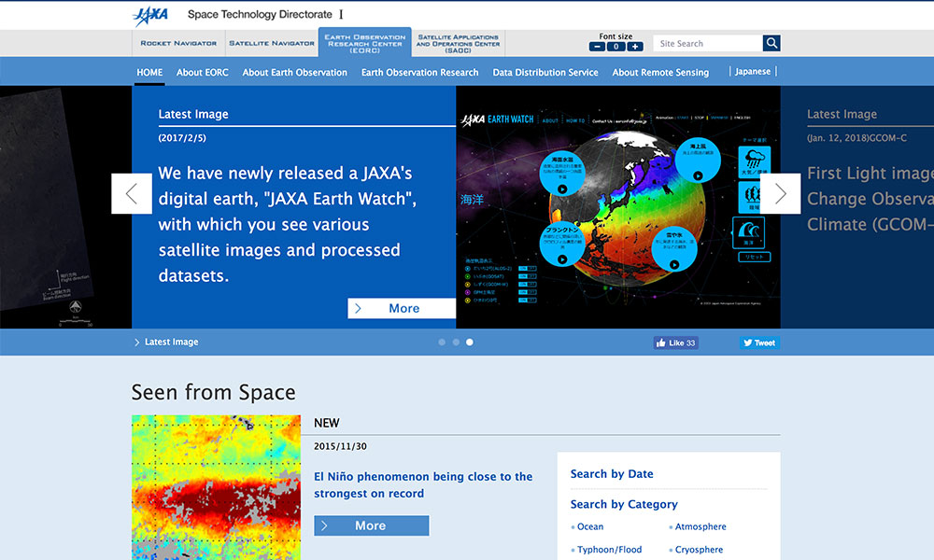Click More button under El Niño article

[x=372, y=525]
